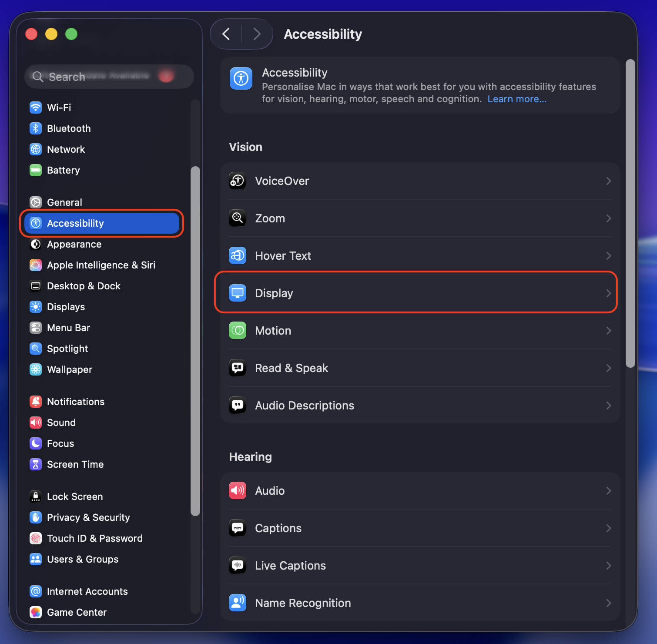Screen dimensions: 657x644
Task: Click the Live Captions icon
Action: [x=238, y=565]
